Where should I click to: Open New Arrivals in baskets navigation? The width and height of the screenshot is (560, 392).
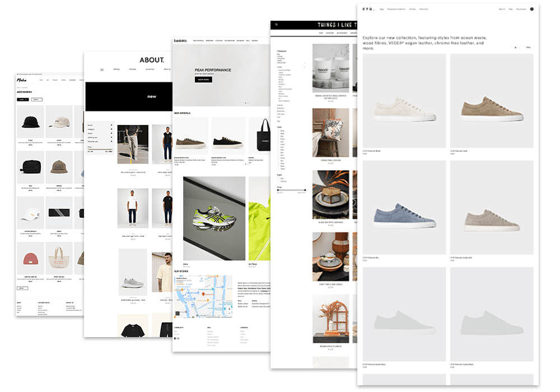click(198, 41)
